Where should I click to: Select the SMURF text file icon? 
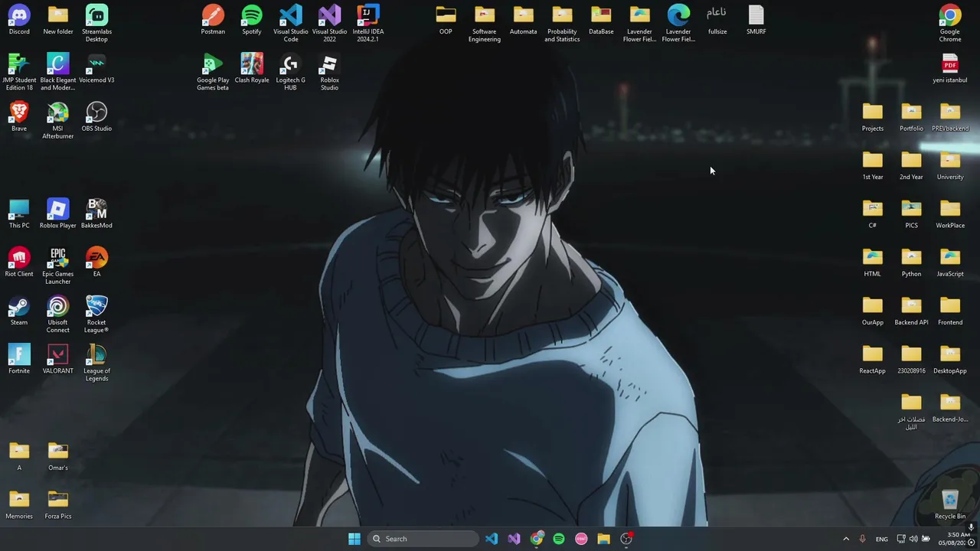tap(756, 21)
